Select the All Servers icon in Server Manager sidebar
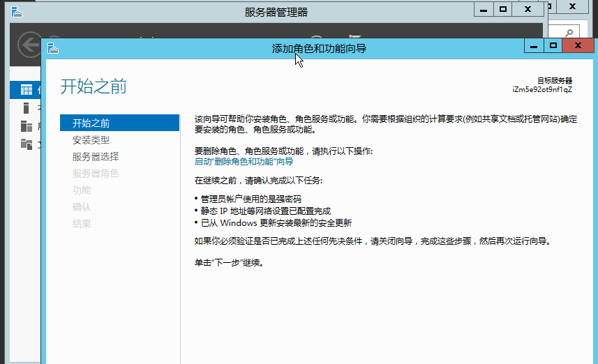598x364 pixels. pos(27,126)
